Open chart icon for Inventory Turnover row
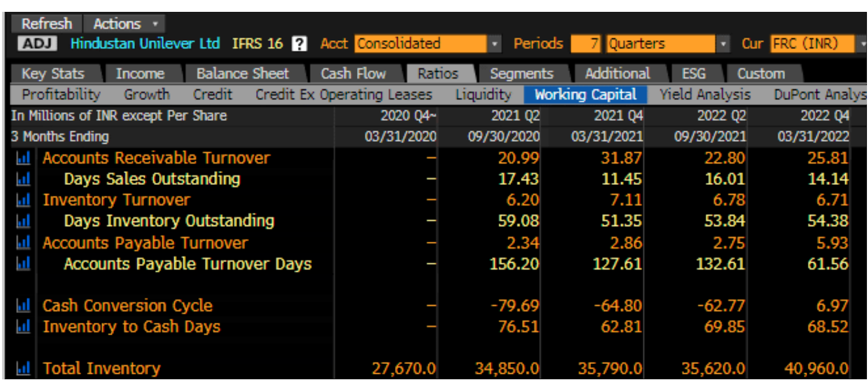Viewport: 868px width, 384px height. click(23, 200)
